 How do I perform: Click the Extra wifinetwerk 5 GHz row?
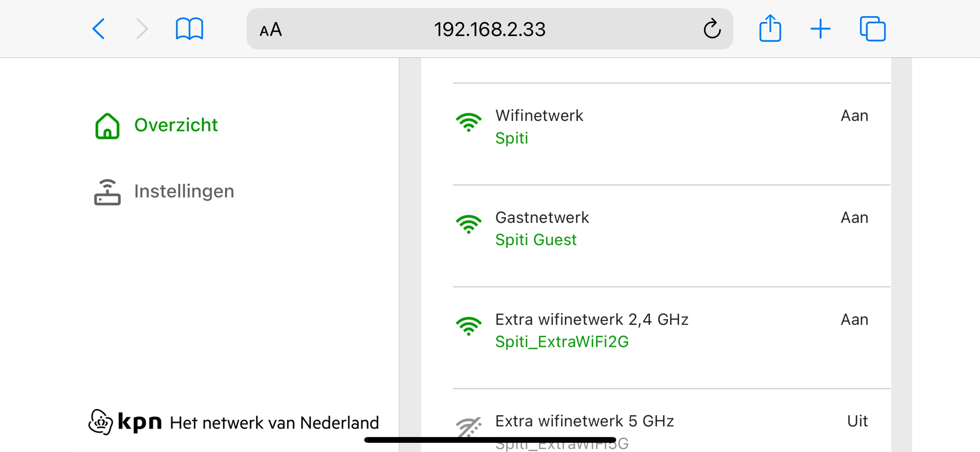pos(584,421)
